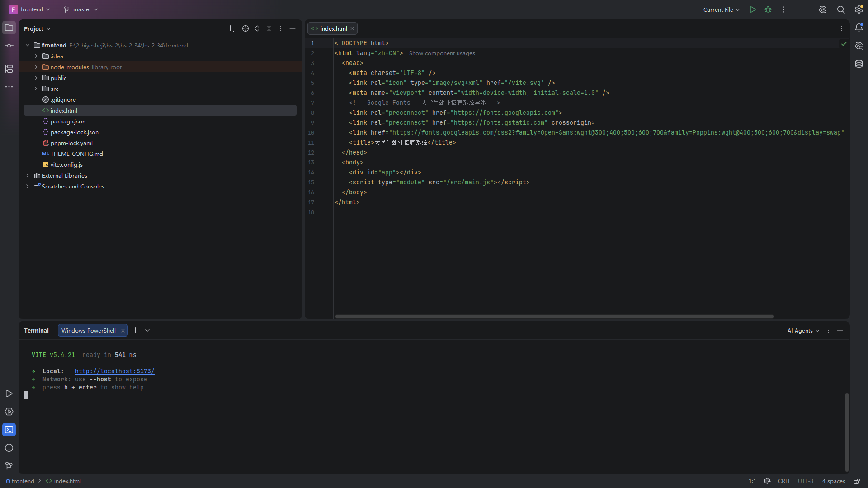868x488 pixels.
Task: Open the Project tool window icon
Action: click(9, 28)
